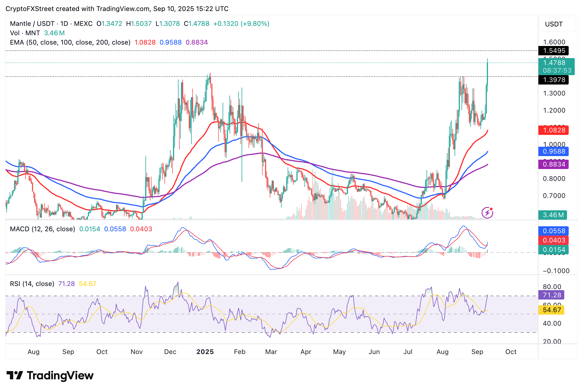Click the yellow 54.67 RSI axis label
The height and width of the screenshot is (392, 583).
click(x=551, y=310)
